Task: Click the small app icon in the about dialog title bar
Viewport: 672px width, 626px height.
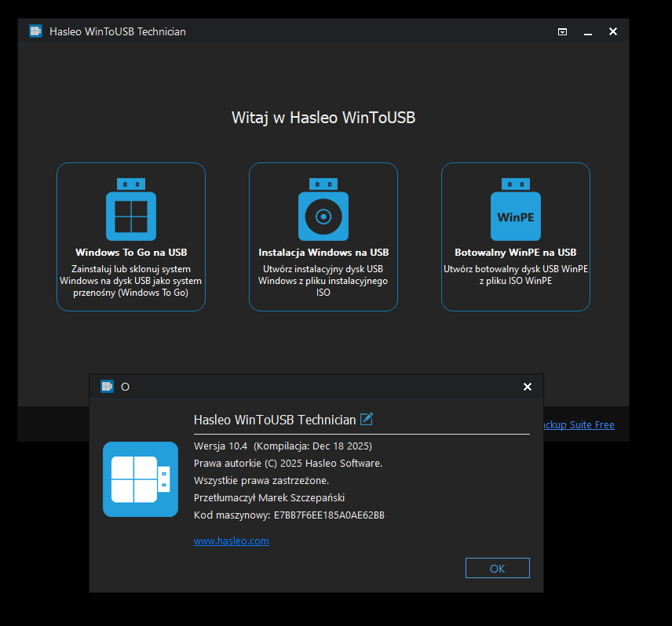Action: pyautogui.click(x=107, y=386)
